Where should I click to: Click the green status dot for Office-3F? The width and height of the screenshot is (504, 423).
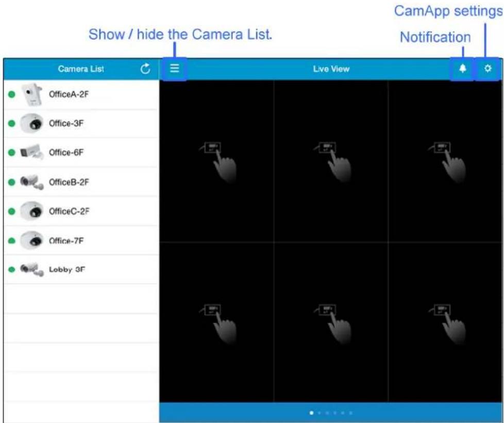coord(11,124)
